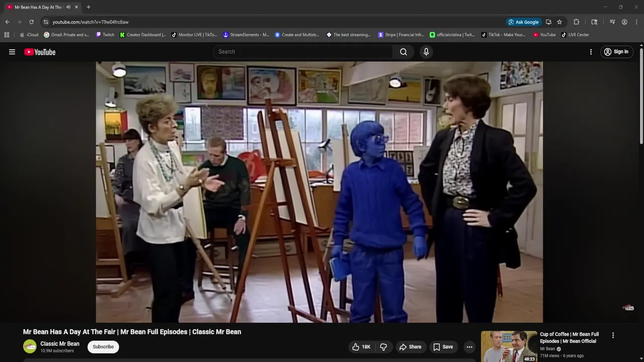
Task: Open TikTok Make Your bookmark
Action: 504,35
